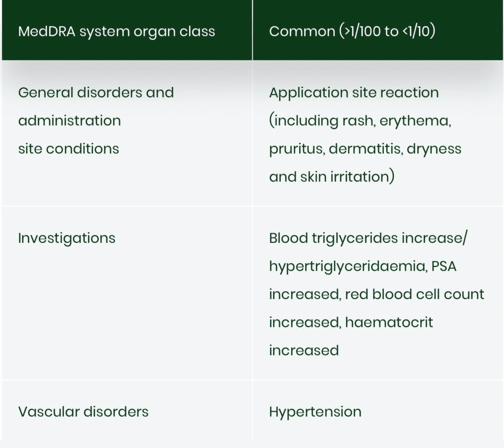Click 'hypertriglyceridaemia, PSA' text line
The width and height of the screenshot is (504, 448).
(x=363, y=267)
